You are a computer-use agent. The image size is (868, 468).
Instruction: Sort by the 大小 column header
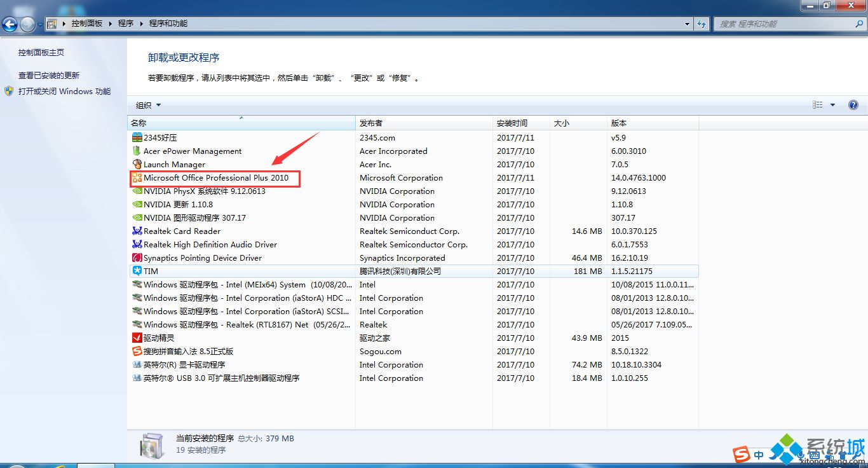coord(578,123)
